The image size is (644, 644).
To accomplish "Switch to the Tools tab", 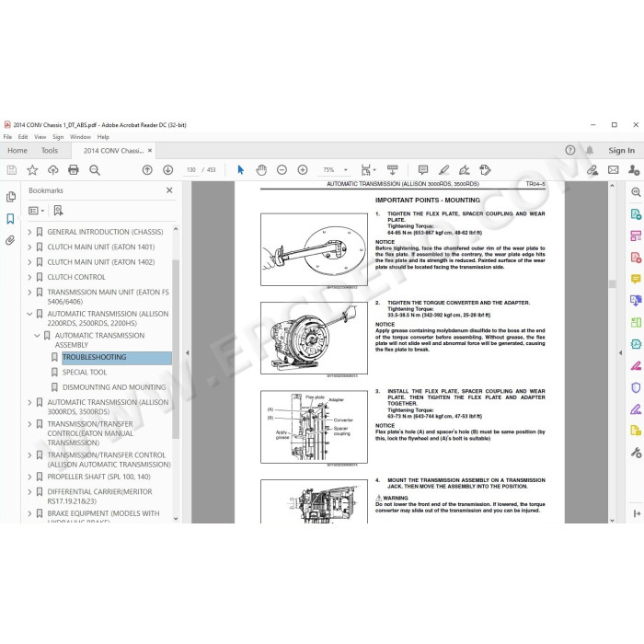I will pos(50,150).
